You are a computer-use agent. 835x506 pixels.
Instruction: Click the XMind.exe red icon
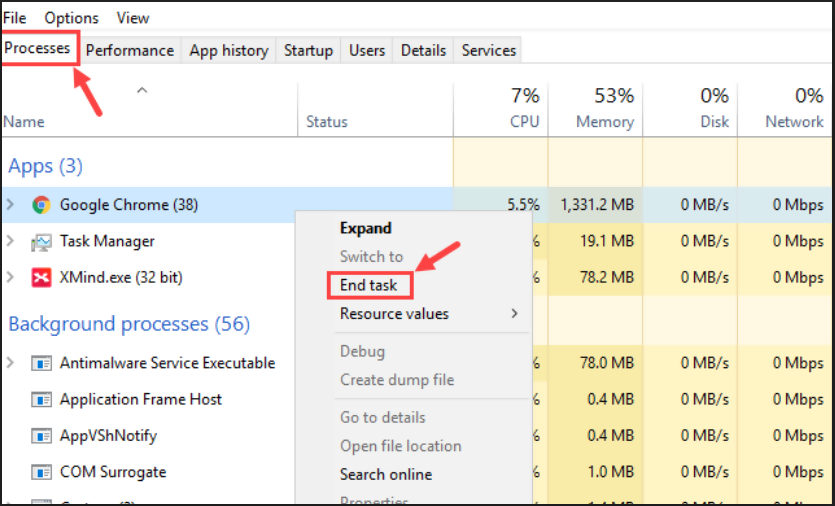click(x=41, y=278)
